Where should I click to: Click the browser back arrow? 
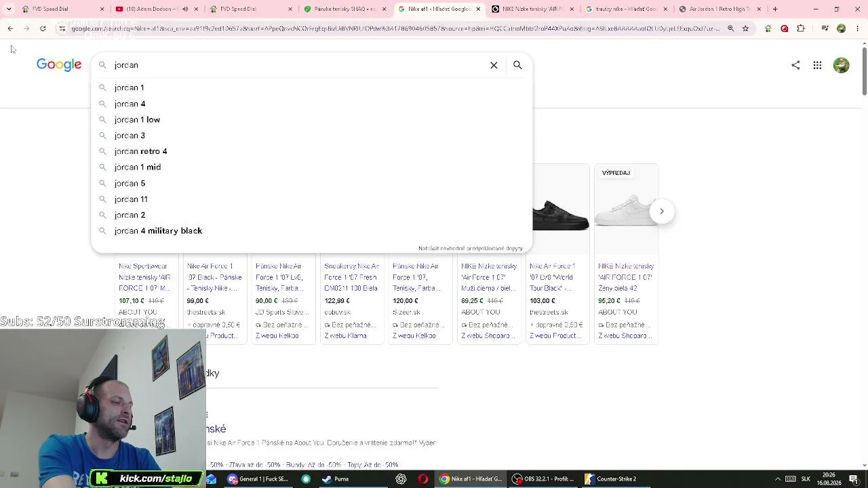point(10,28)
